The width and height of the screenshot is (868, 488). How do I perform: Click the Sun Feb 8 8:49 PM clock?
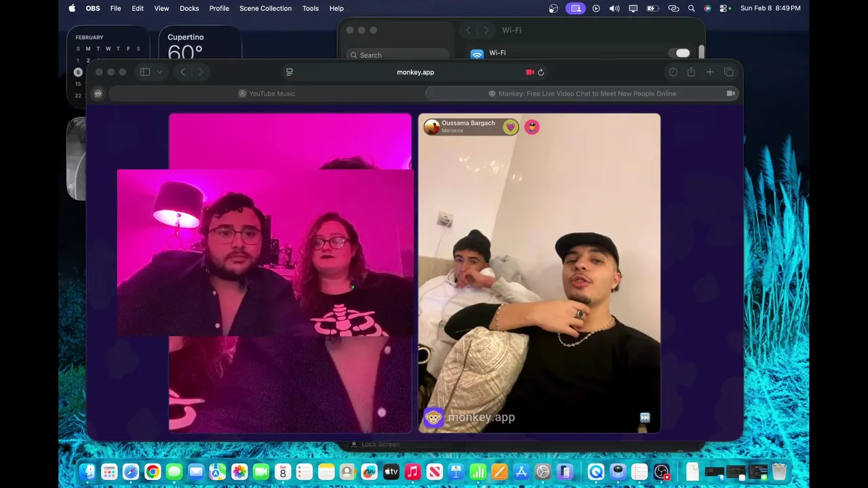[770, 8]
